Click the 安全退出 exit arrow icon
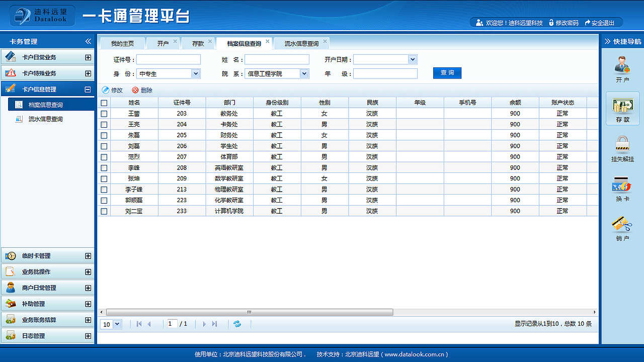The width and height of the screenshot is (644, 362). (587, 23)
